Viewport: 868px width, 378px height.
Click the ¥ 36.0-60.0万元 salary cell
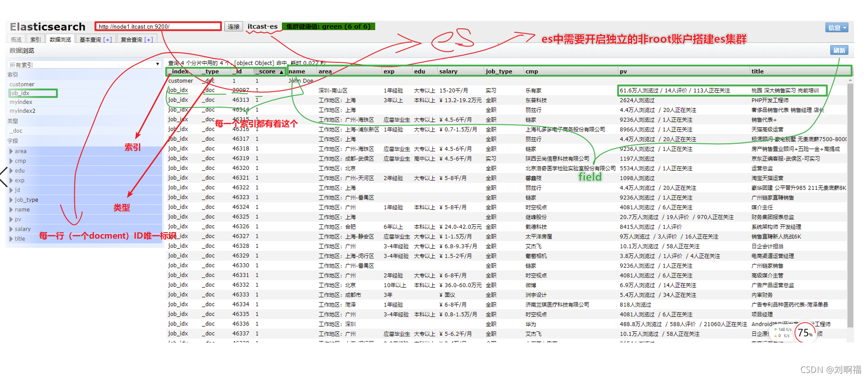[461, 285]
